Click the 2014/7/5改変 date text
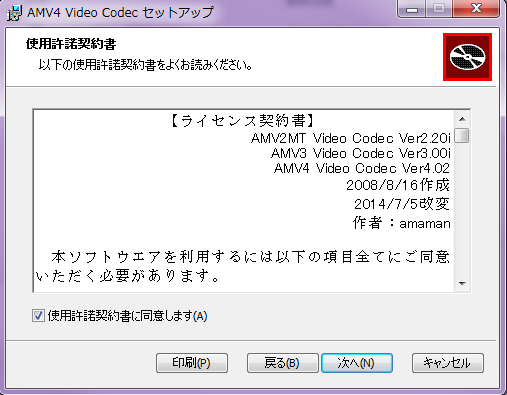 [402, 204]
